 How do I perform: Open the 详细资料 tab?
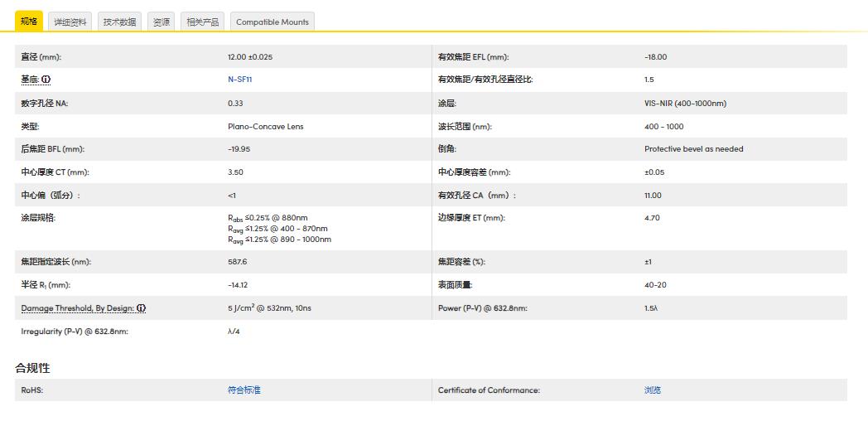70,22
